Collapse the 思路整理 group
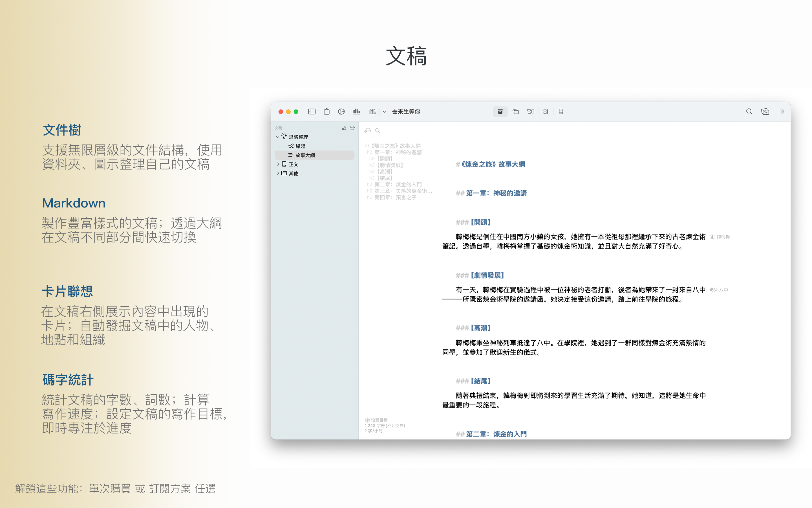 pos(278,137)
